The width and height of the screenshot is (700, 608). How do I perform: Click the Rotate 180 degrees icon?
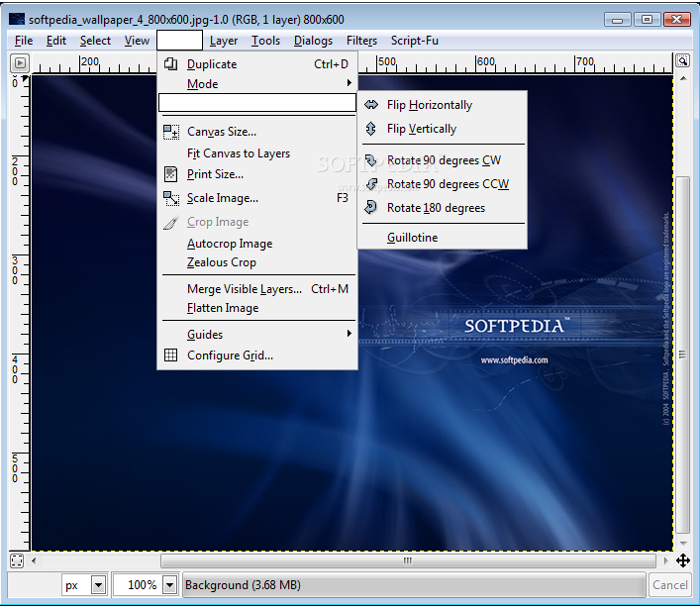click(x=370, y=208)
